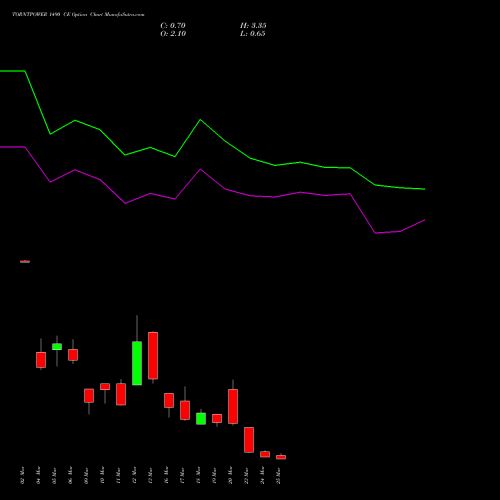Click the '16 Mar' date axis label
This screenshot has width=500, height=500.
(x=166, y=475)
